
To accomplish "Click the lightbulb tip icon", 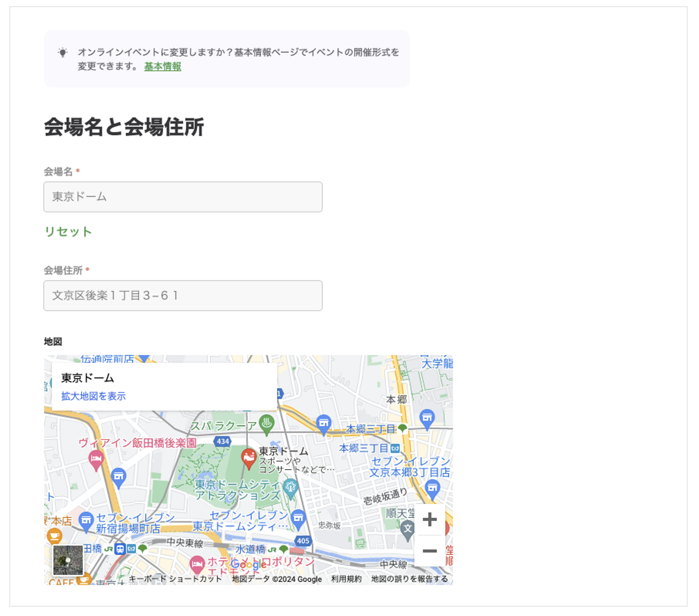I will coord(62,52).
